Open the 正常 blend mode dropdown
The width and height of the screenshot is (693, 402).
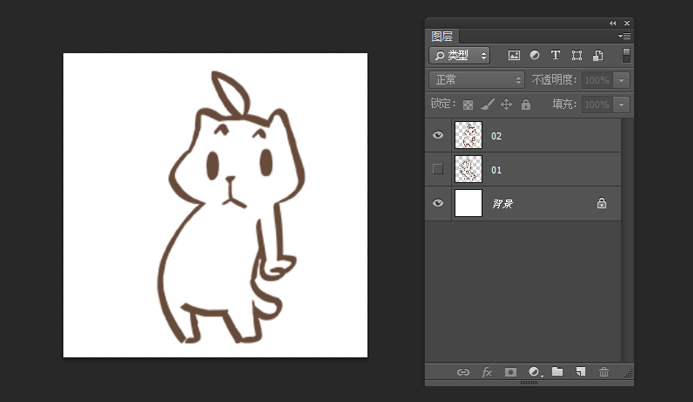476,80
